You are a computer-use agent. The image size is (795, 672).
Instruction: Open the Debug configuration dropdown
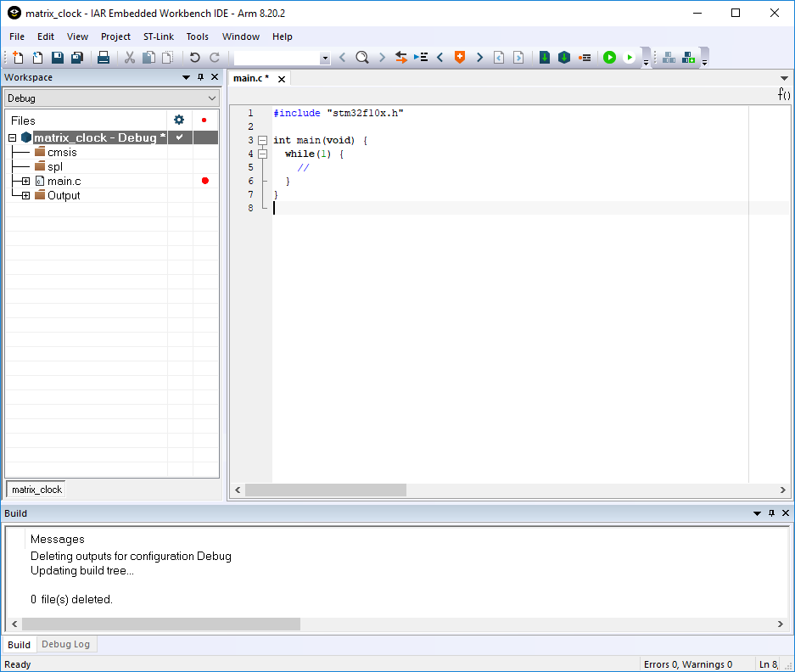[x=111, y=98]
